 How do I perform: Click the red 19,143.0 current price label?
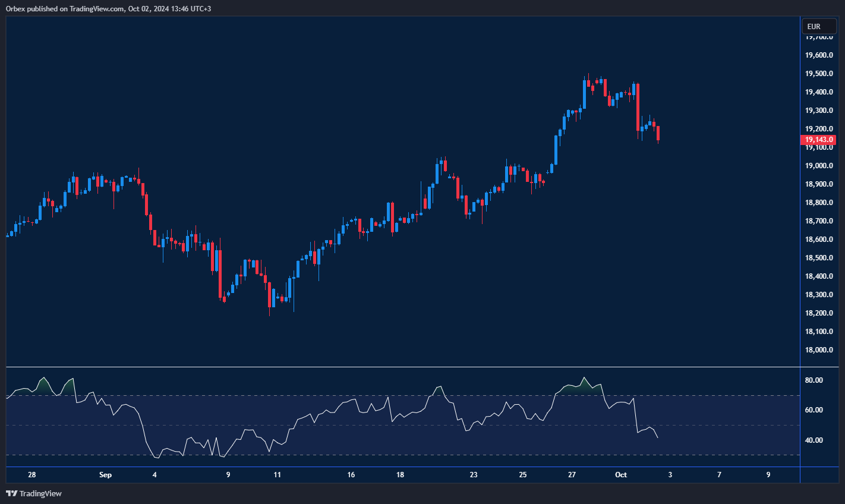tap(818, 140)
